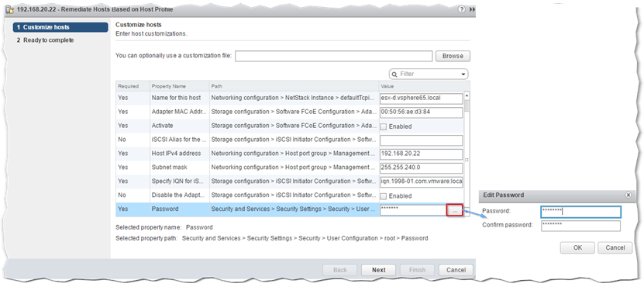Click the Host IPv4 address value field
Viewport: 644px width, 287px height.
click(422, 154)
